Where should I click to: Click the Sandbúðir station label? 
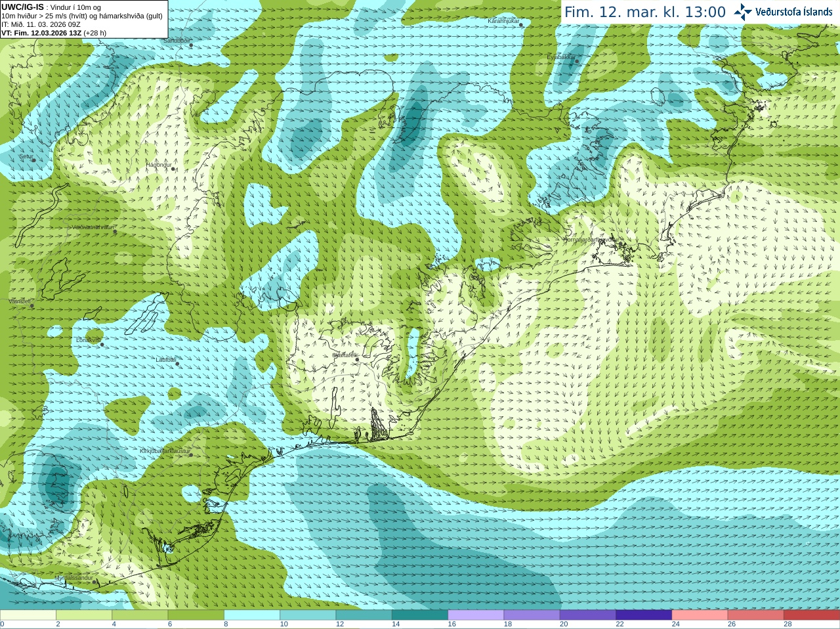[177, 41]
